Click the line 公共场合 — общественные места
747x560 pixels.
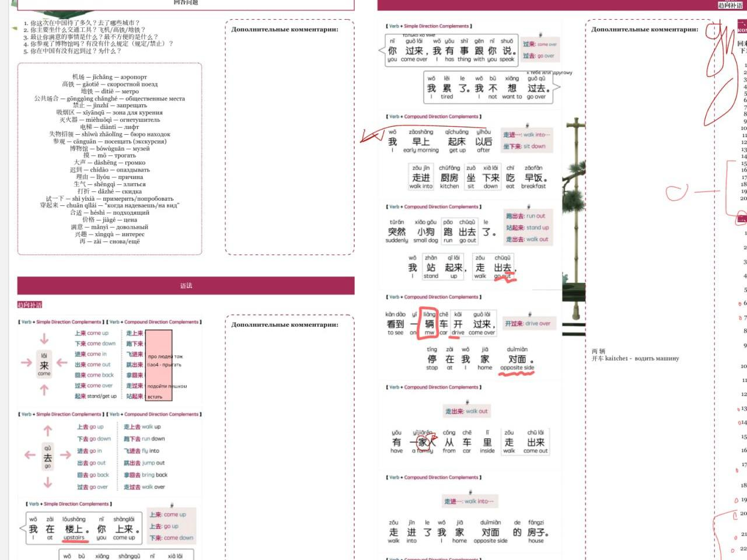tap(110, 99)
